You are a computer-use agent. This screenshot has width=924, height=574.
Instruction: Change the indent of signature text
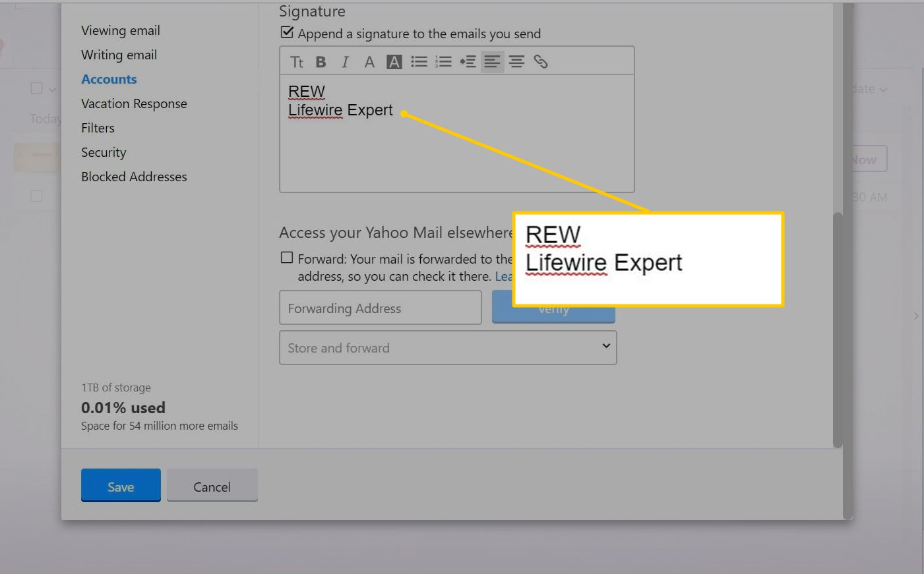tap(468, 62)
